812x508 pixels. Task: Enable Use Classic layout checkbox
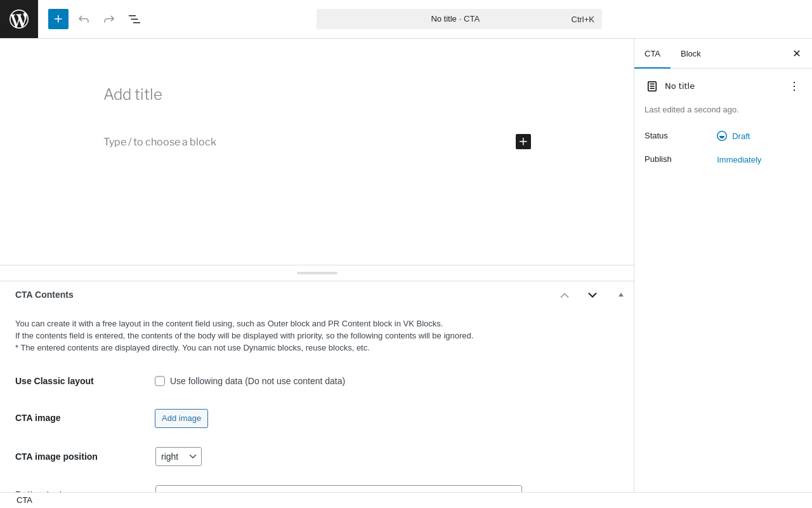(160, 381)
